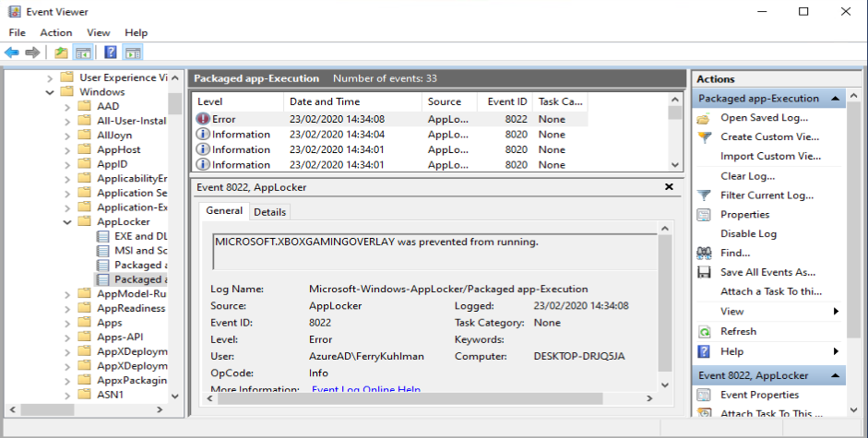Select the General tab
The image size is (868, 438).
(224, 210)
